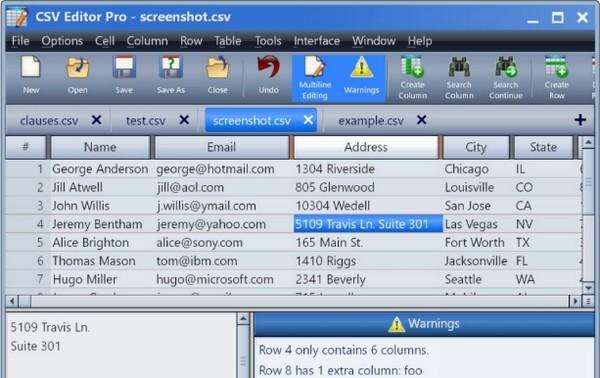Image resolution: width=600 pixels, height=378 pixels.
Task: Click the State column header
Action: click(543, 147)
